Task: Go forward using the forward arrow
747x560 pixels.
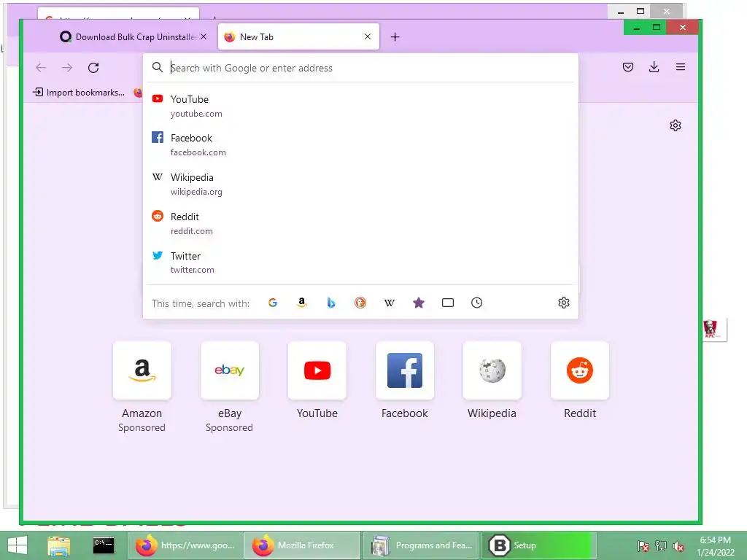Action: coord(67,68)
